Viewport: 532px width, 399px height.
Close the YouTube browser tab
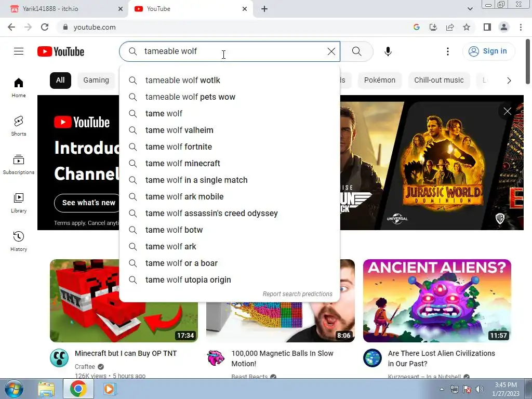pyautogui.click(x=245, y=9)
